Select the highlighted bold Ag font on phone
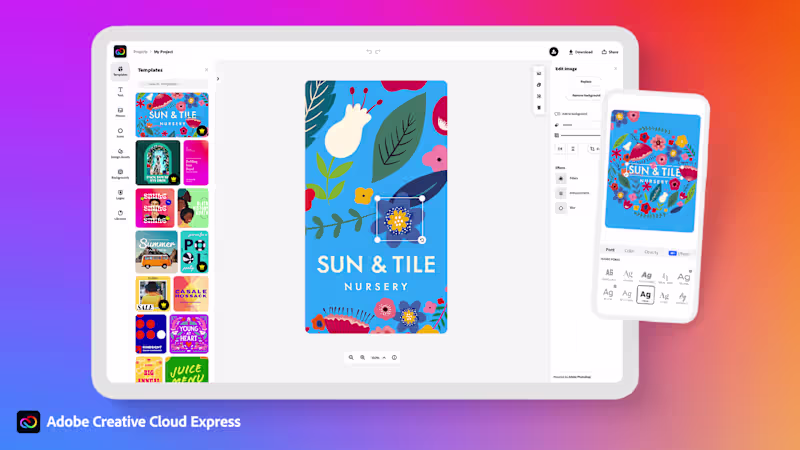This screenshot has height=450, width=800. (x=645, y=295)
